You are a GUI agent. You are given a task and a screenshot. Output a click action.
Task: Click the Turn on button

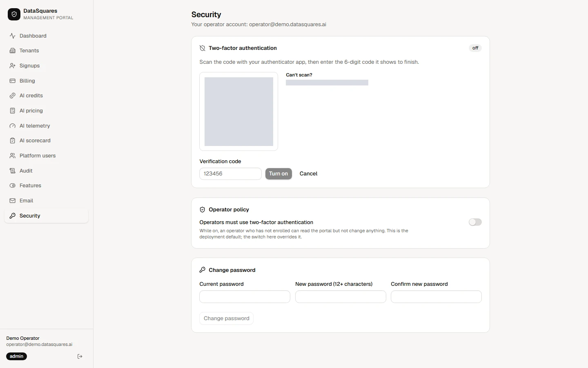click(x=278, y=174)
